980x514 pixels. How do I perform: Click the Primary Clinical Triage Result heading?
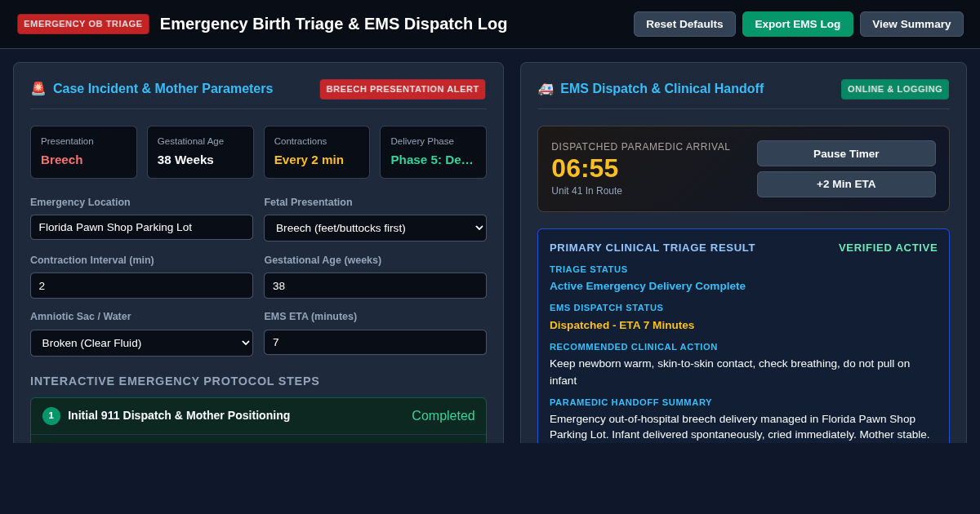[x=653, y=247]
